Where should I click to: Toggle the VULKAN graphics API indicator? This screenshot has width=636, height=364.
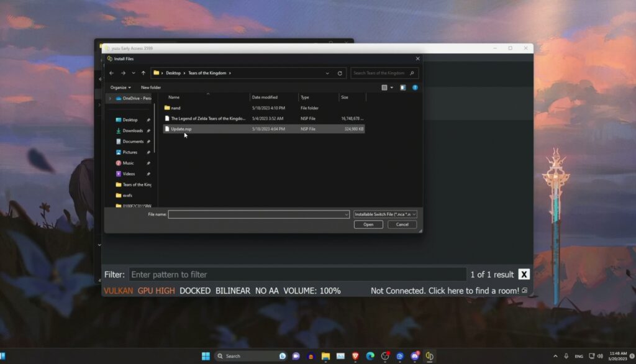pyautogui.click(x=119, y=291)
